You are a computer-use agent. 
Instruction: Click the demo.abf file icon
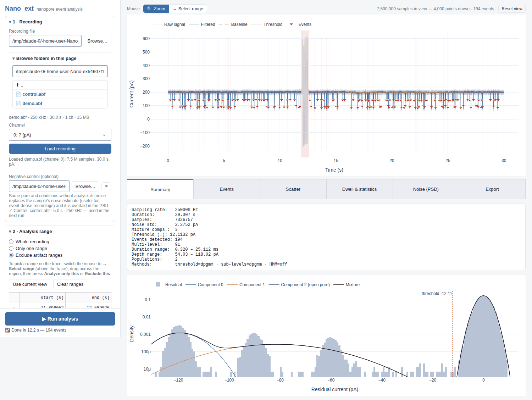coord(18,104)
